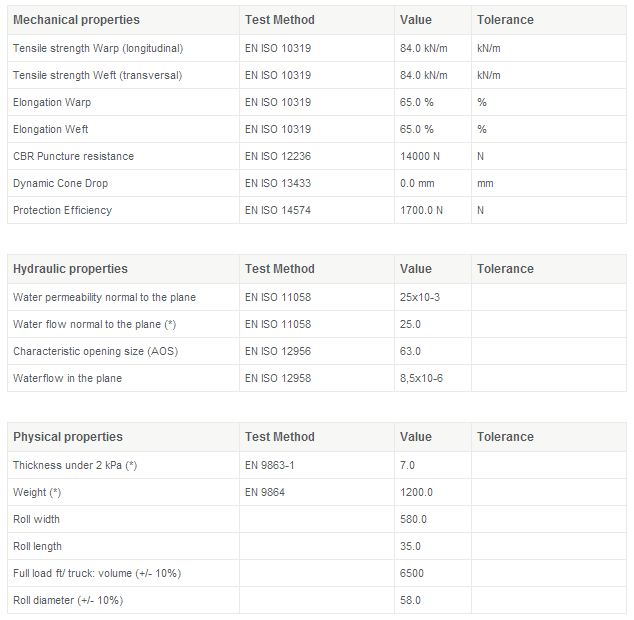This screenshot has height=620, width=634.
Task: Select the CBR Puncture resistance row label
Action: [x=73, y=156]
